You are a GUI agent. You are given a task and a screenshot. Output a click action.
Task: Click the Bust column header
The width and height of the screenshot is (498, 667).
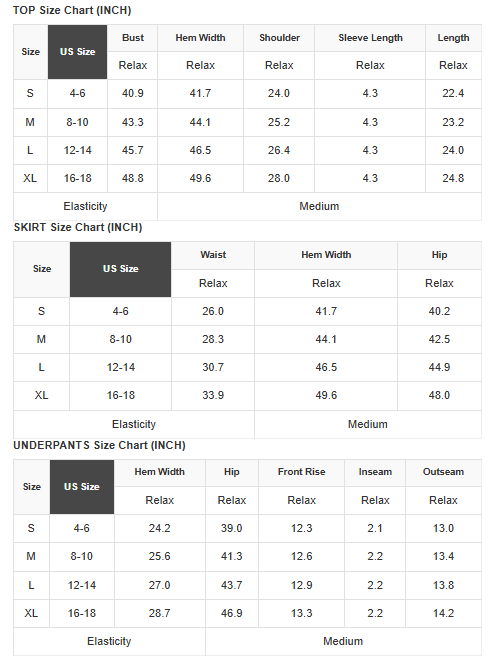click(x=133, y=38)
